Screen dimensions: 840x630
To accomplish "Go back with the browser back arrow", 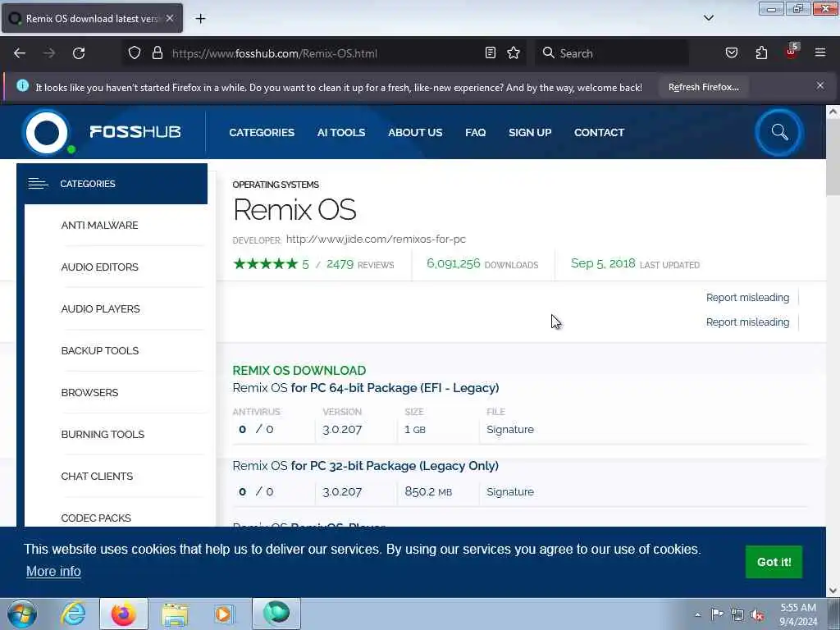I will click(x=20, y=53).
